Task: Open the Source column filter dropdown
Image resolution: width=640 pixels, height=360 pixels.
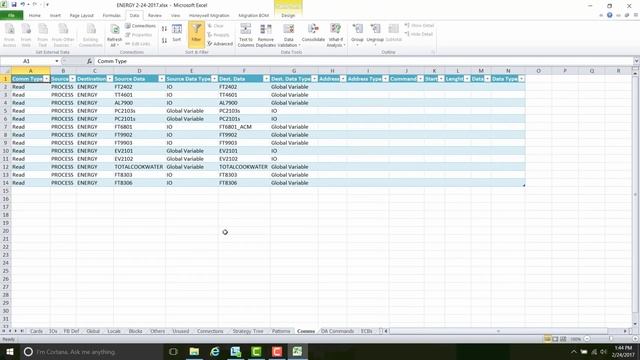Action: tap(72, 79)
